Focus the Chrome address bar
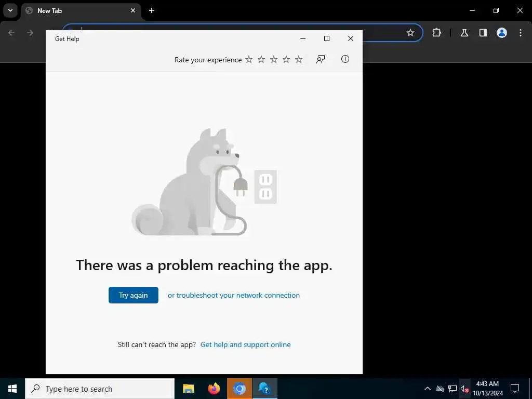Screen dimensions: 532x399 243,33
